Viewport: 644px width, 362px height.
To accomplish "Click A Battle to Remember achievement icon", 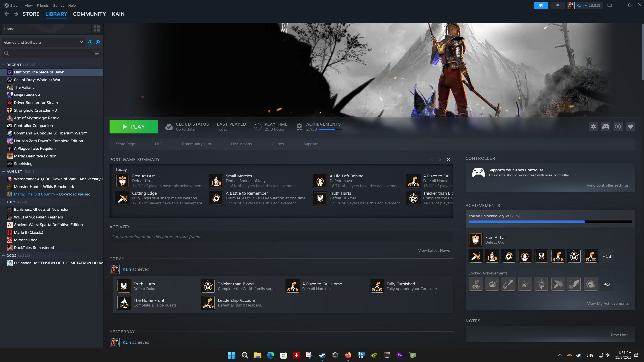I will [216, 198].
